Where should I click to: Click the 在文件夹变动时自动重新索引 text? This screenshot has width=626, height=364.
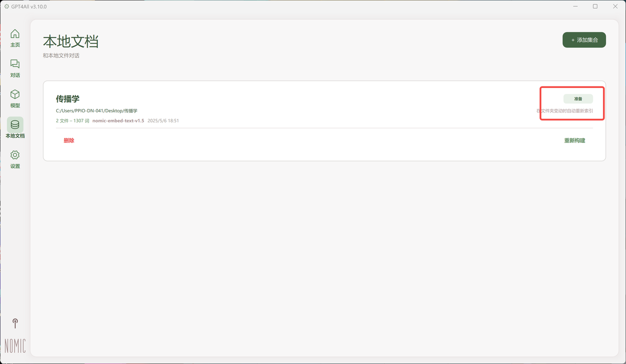pos(564,111)
